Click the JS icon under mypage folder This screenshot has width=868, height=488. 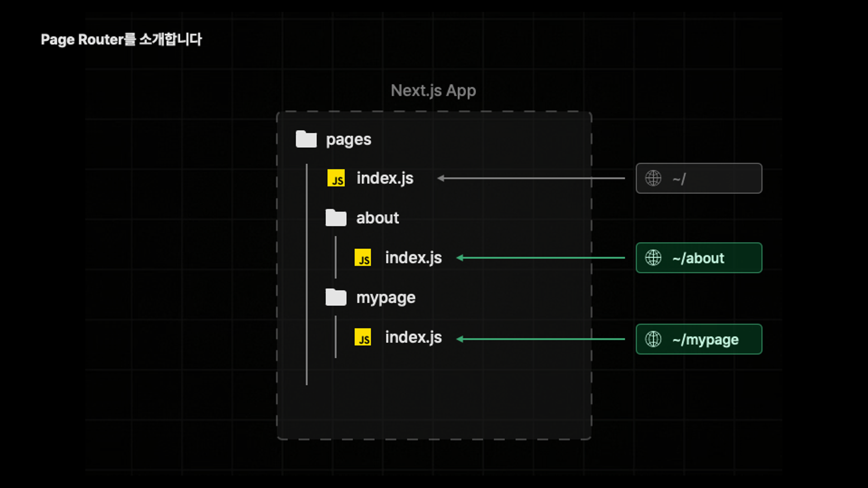point(363,337)
